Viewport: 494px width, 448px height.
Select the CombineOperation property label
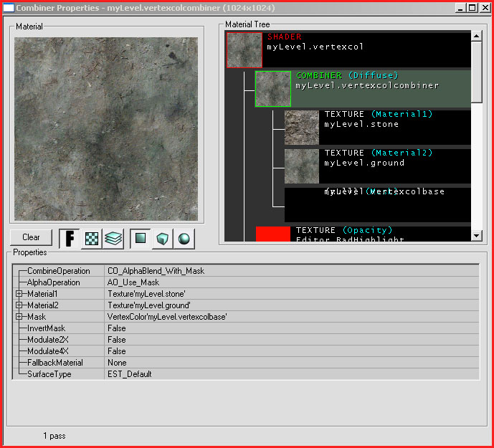coord(59,271)
